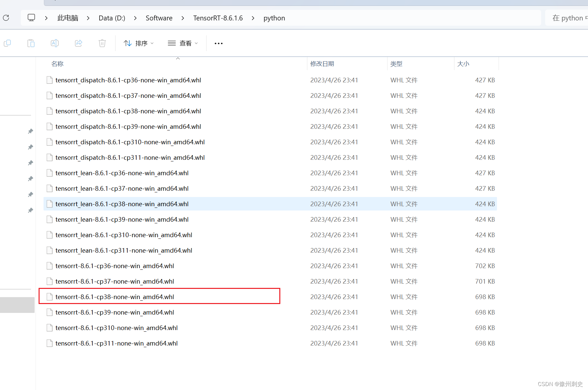Select tensorrt_dispatch-8.6.1-cp39-none-win_amd64.whl
Image resolution: width=588 pixels, height=390 pixels.
click(x=270, y=126)
